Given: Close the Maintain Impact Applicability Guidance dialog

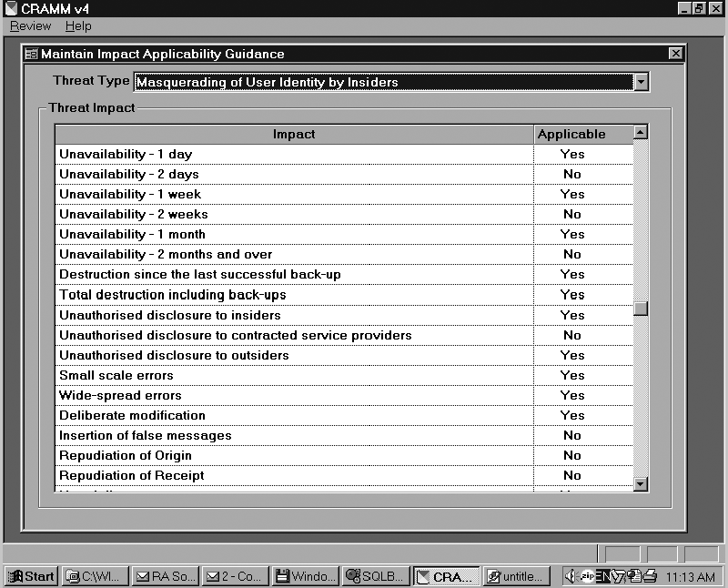Looking at the screenshot, I should coord(675,54).
